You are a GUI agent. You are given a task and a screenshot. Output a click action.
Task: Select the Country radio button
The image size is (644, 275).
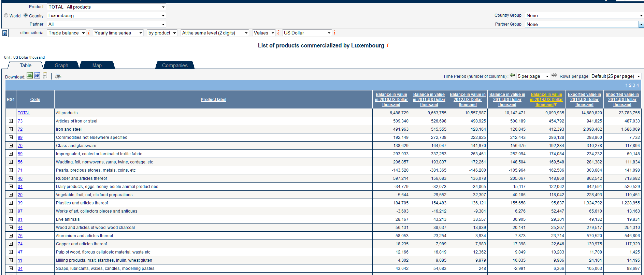point(26,15)
